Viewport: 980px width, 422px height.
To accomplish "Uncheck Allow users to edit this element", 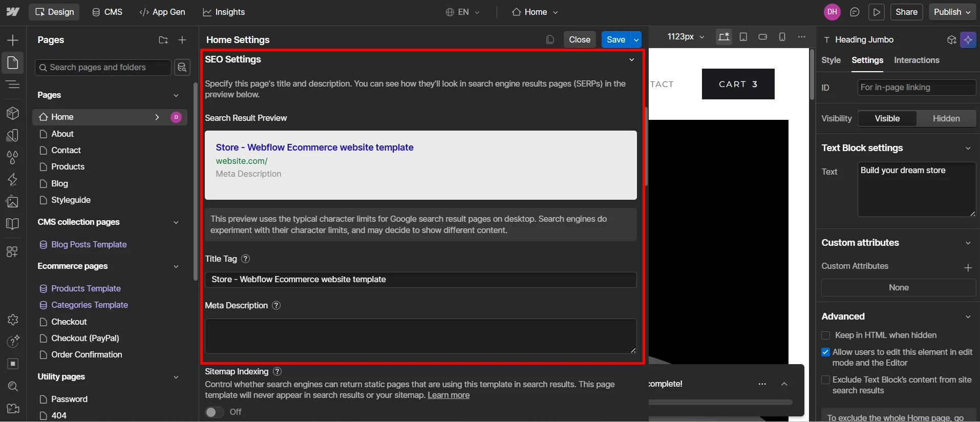I will click(825, 352).
